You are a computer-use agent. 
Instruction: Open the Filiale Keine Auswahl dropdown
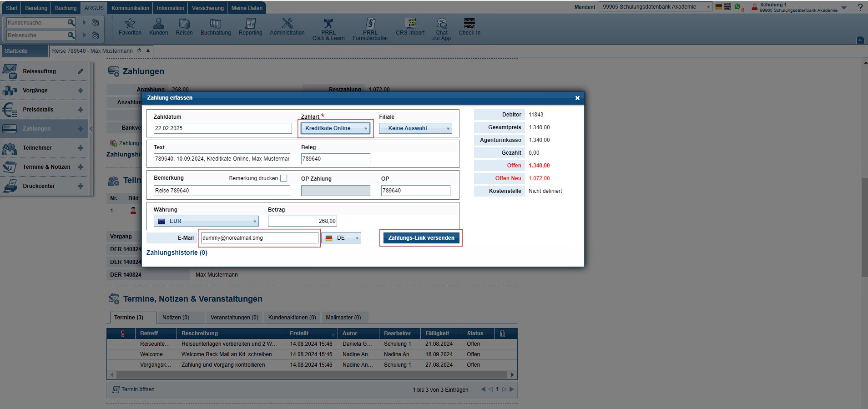click(x=415, y=128)
